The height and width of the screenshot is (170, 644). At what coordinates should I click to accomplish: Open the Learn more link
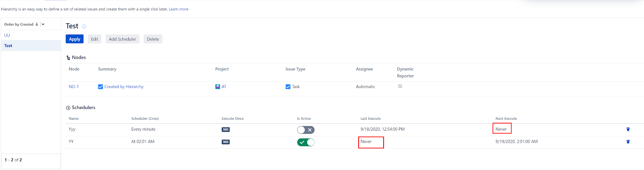pyautogui.click(x=178, y=9)
